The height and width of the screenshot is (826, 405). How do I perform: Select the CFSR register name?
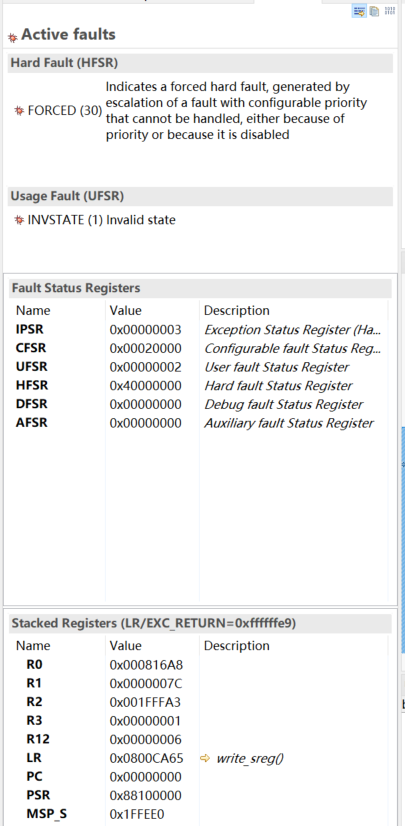(31, 349)
